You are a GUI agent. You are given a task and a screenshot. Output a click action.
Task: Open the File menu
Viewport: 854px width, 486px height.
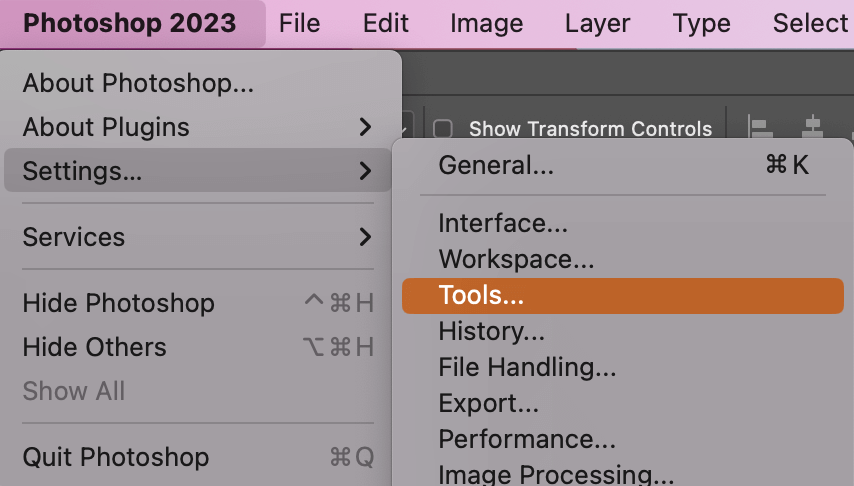click(300, 23)
